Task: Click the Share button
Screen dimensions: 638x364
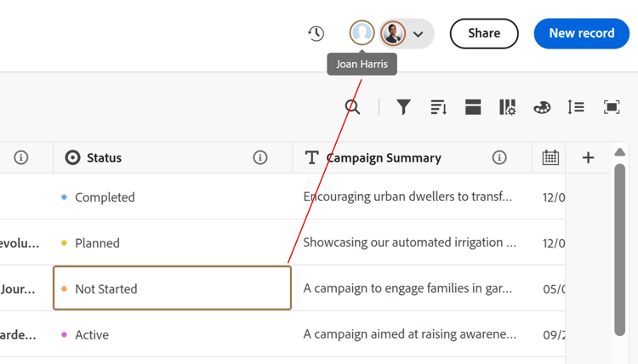Action: tap(484, 33)
